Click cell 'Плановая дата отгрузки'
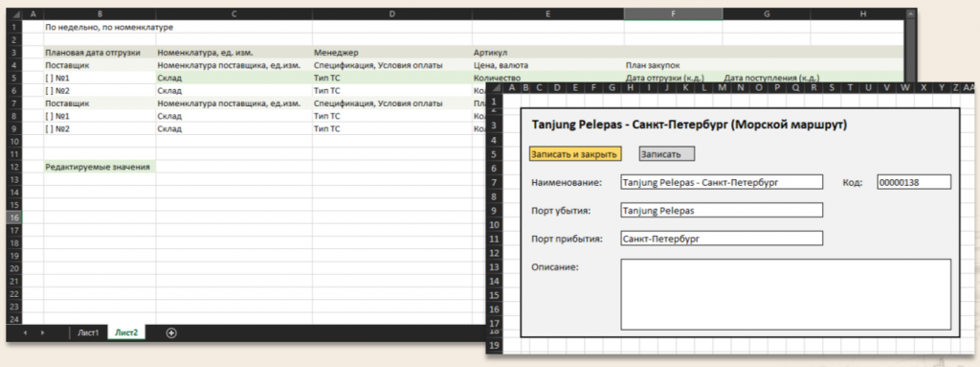 100,53
